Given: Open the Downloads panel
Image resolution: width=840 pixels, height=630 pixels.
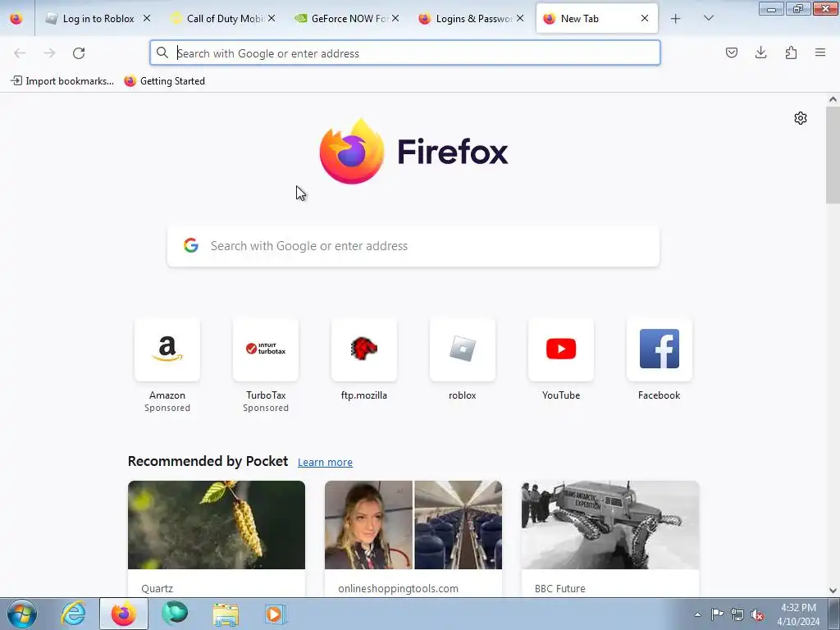Looking at the screenshot, I should coord(760,52).
